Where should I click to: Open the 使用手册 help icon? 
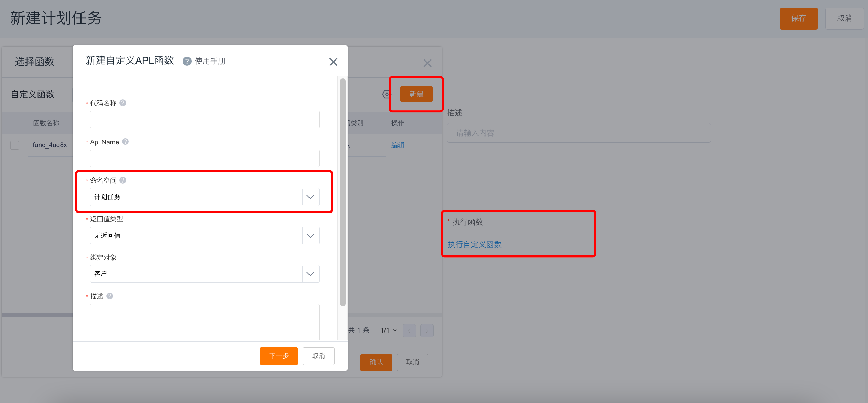pos(187,61)
